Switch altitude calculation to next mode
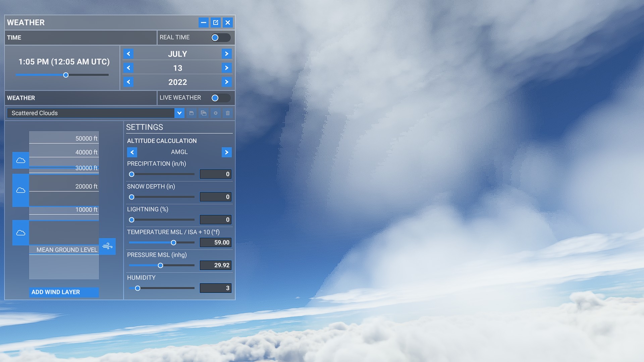 pyautogui.click(x=226, y=152)
